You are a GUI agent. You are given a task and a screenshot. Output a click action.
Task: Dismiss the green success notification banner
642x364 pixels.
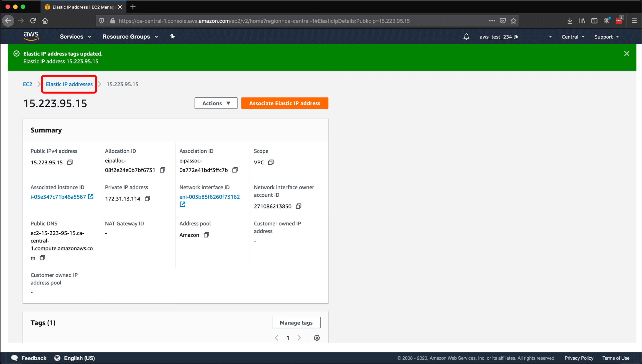tap(626, 53)
